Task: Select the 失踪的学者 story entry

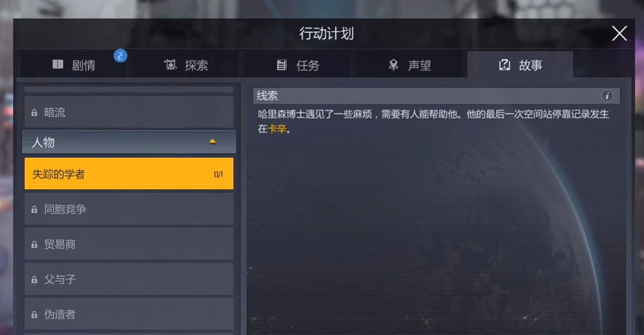Action: tap(129, 174)
